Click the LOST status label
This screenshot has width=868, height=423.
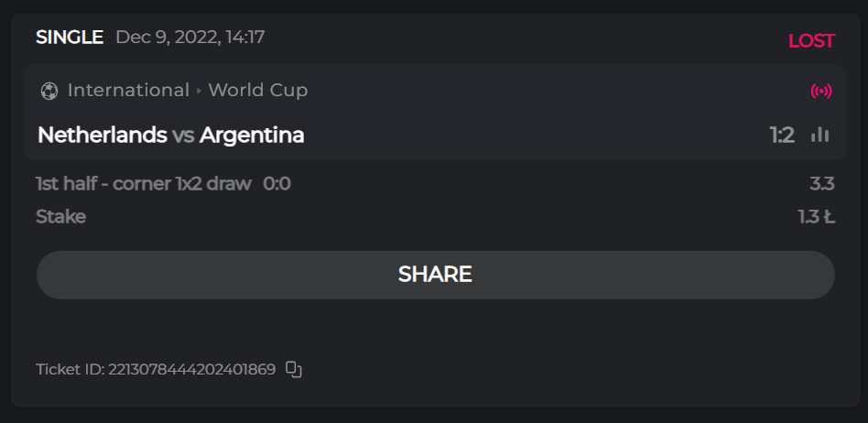coord(811,41)
